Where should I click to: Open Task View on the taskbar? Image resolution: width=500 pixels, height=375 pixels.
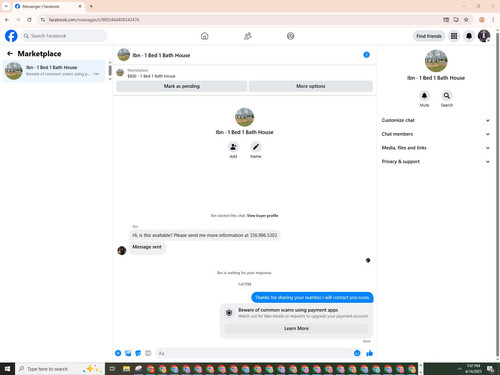[x=112, y=369]
